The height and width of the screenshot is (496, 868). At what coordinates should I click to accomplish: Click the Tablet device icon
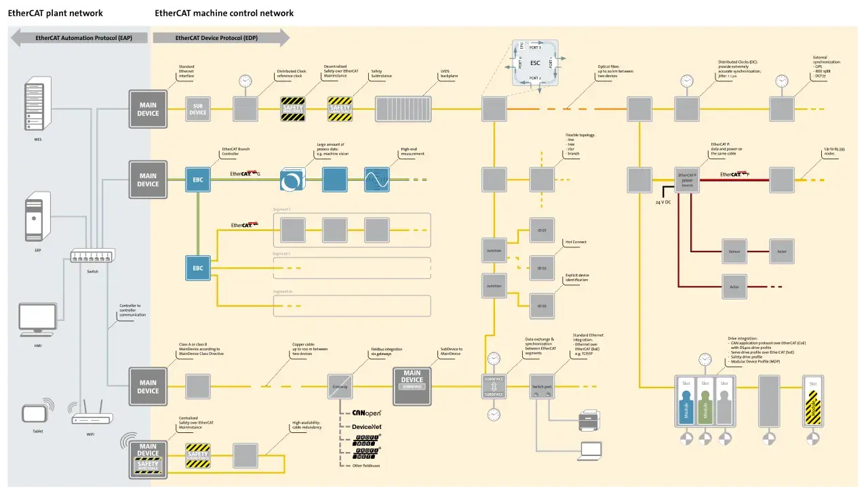(38, 413)
